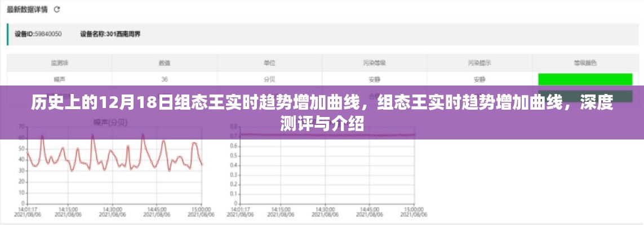Image resolution: width=644 pixels, height=225 pixels.
Task: Click the 污染提示 column header
Action: [479, 64]
